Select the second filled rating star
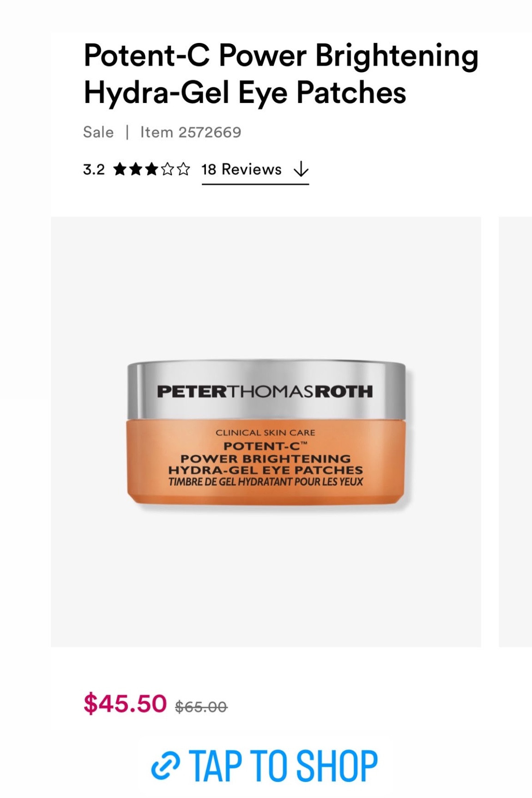 tap(136, 169)
